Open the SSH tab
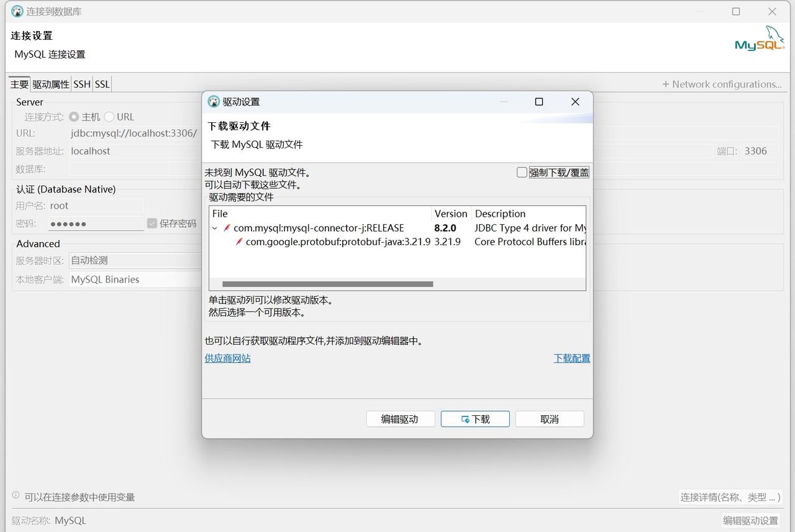 (x=82, y=84)
